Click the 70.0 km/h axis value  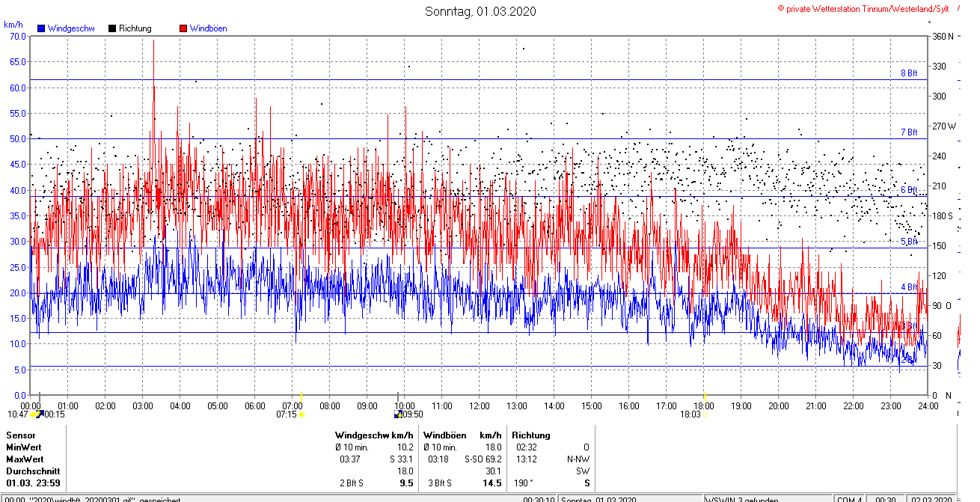[17, 36]
